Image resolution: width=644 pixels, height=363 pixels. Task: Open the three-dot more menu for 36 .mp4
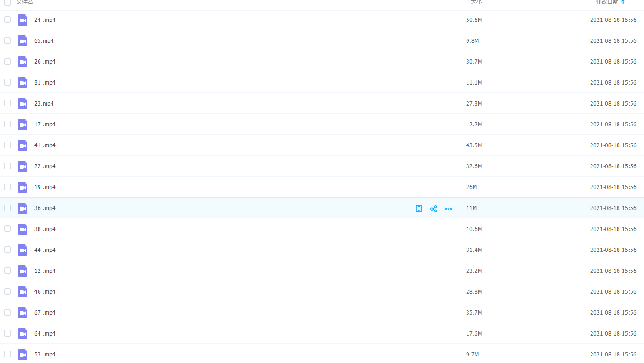[x=449, y=209]
